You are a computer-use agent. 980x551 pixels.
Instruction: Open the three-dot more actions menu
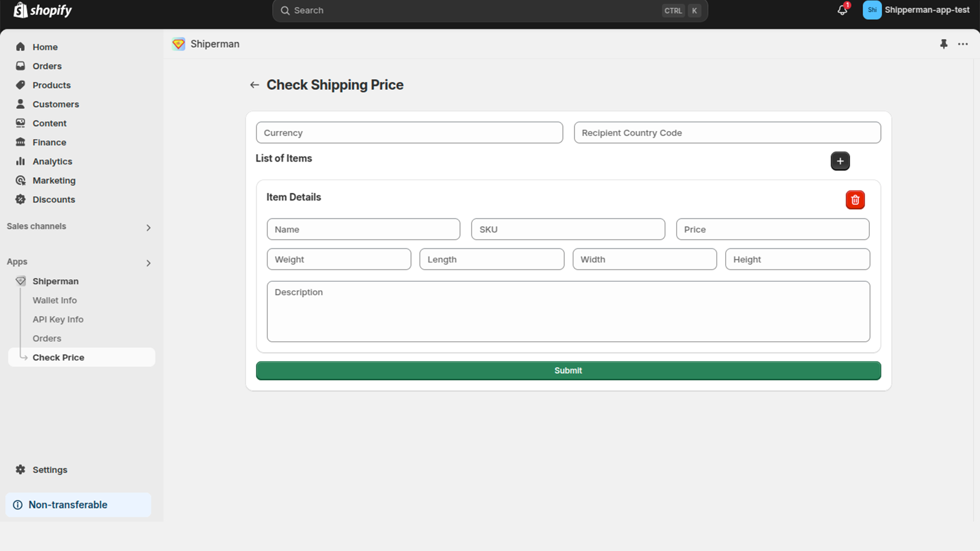tap(963, 44)
